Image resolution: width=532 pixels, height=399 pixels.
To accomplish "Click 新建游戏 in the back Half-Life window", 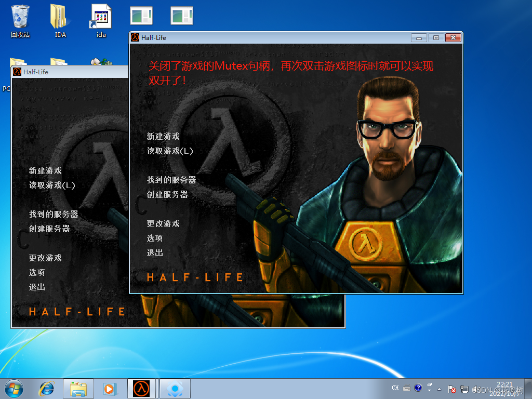I will click(x=45, y=170).
